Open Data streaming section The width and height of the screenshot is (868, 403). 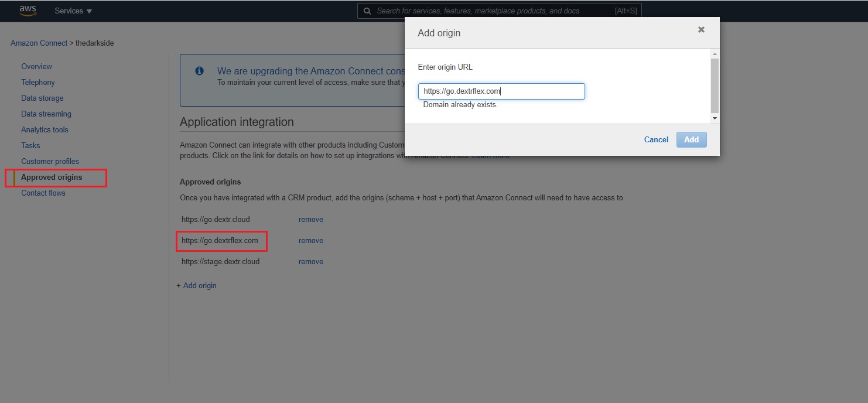click(46, 114)
